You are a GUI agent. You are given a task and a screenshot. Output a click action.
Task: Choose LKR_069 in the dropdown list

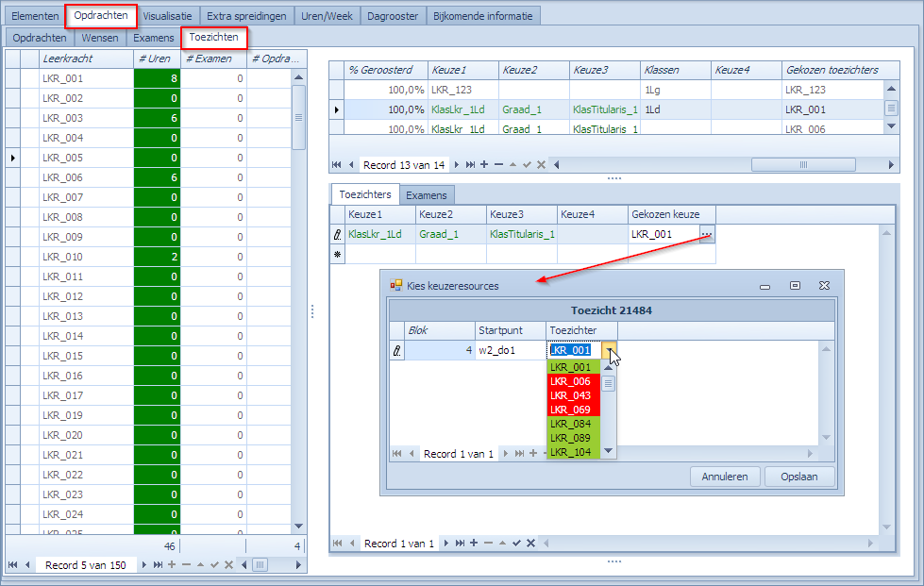[574, 410]
